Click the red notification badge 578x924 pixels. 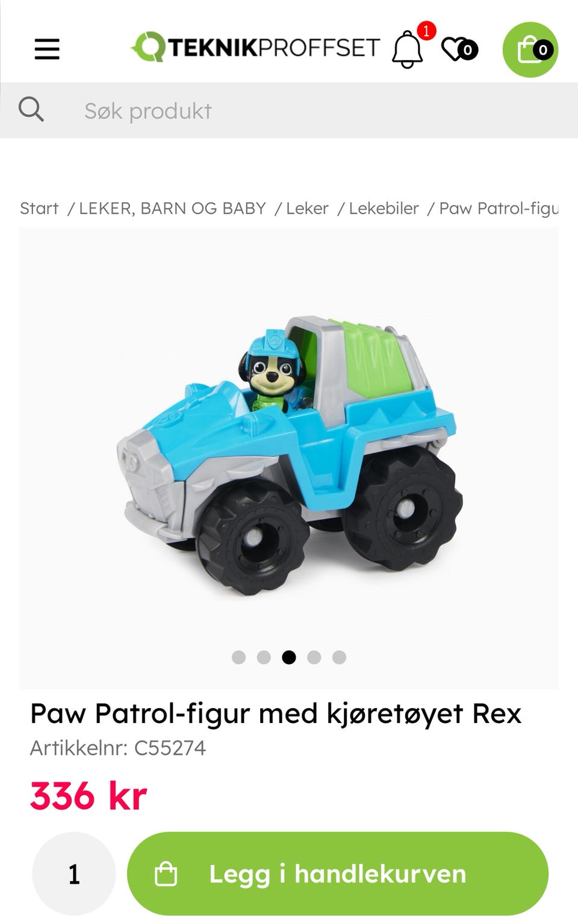[x=426, y=31]
